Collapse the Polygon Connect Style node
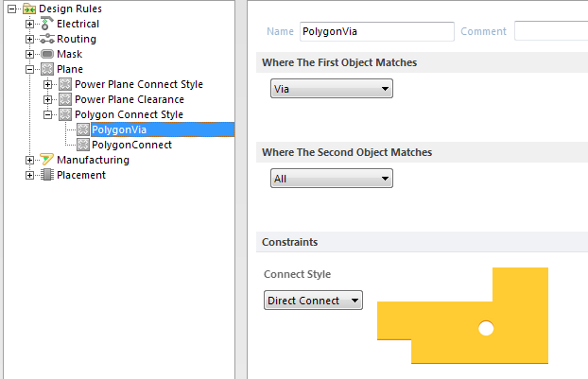Viewport: 588px width, 379px height. click(47, 114)
